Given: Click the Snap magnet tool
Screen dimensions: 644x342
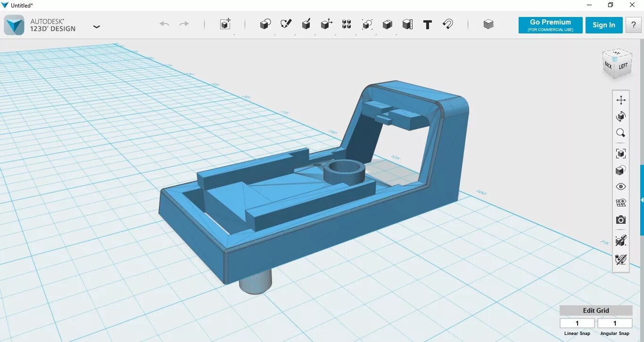Looking at the screenshot, I should (x=448, y=24).
